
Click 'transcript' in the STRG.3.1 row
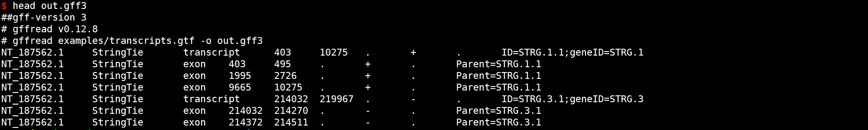[x=211, y=99]
